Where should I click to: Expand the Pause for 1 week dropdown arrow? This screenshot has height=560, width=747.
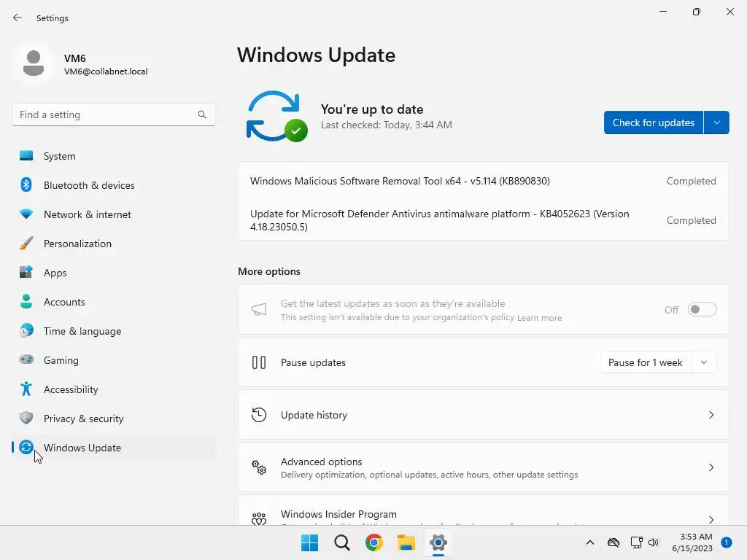[704, 363]
